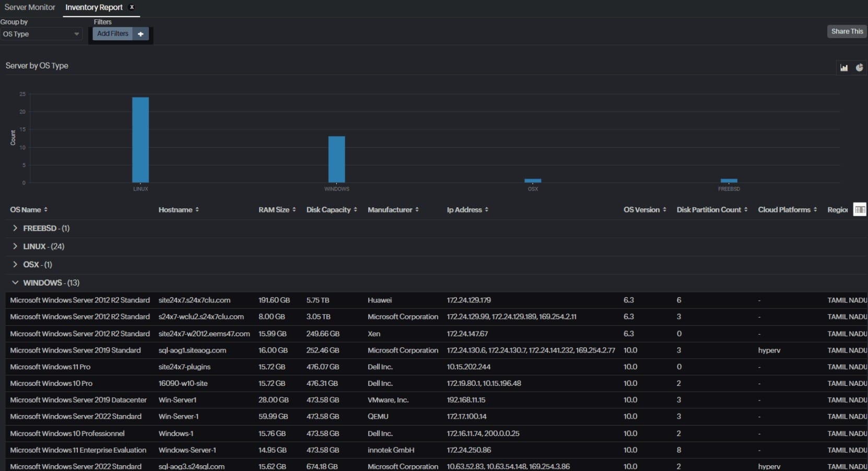Click the FREEBSD bar in chart
Image resolution: width=868 pixels, height=471 pixels.
(729, 181)
